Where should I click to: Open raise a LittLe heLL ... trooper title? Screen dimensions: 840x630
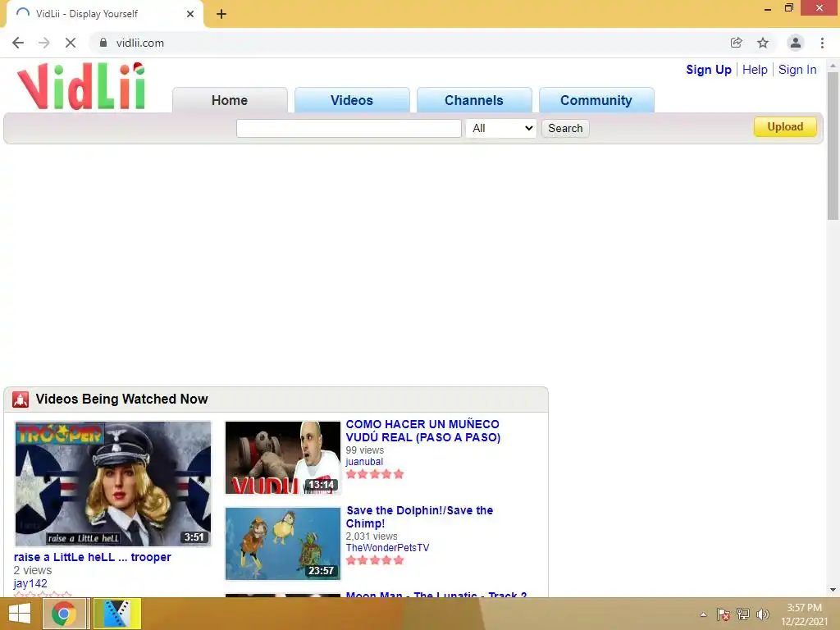[92, 557]
